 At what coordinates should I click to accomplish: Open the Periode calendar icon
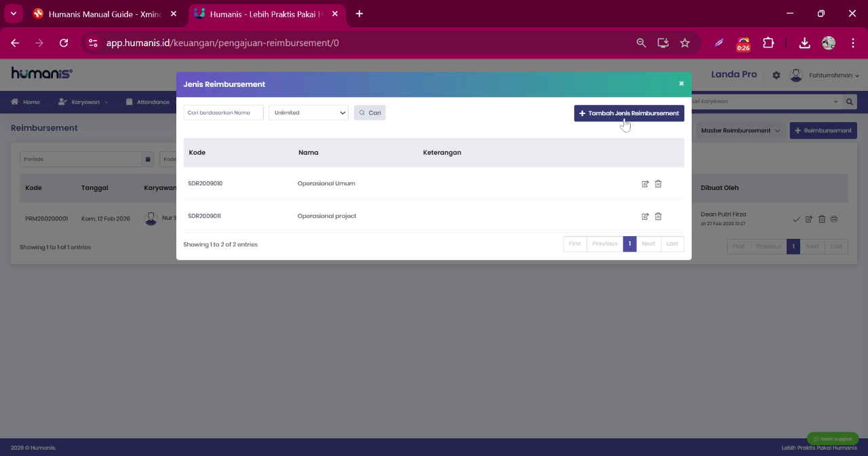click(148, 159)
